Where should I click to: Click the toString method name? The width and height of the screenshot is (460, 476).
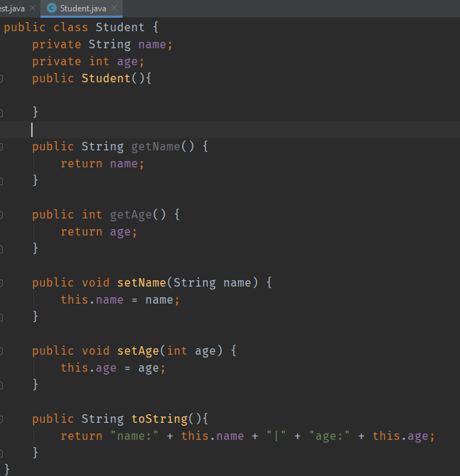pyautogui.click(x=159, y=419)
